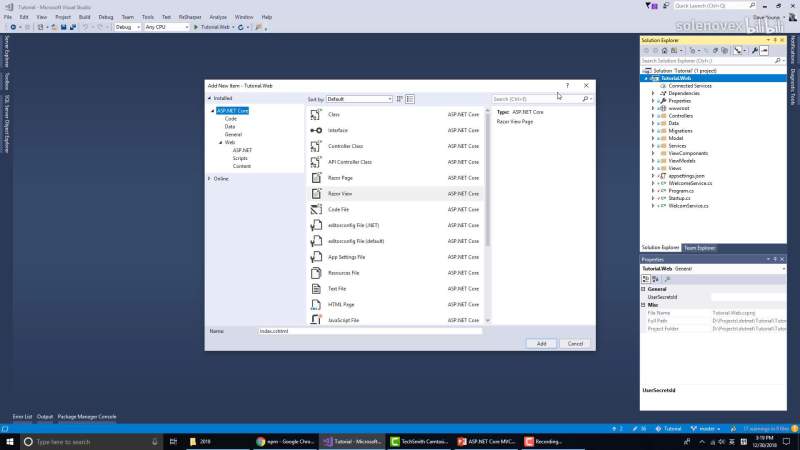This screenshot has width=800, height=450.
Task: Open the Package Manager Console tab
Action: 87,417
